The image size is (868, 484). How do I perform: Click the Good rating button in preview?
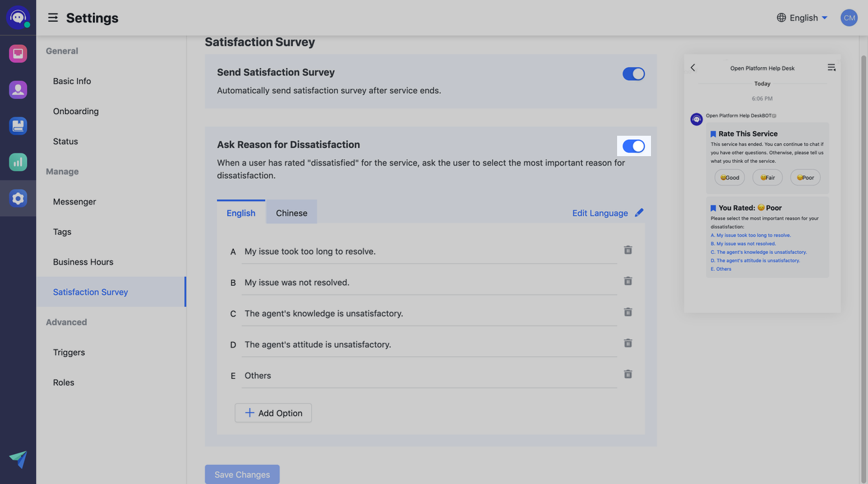(730, 178)
